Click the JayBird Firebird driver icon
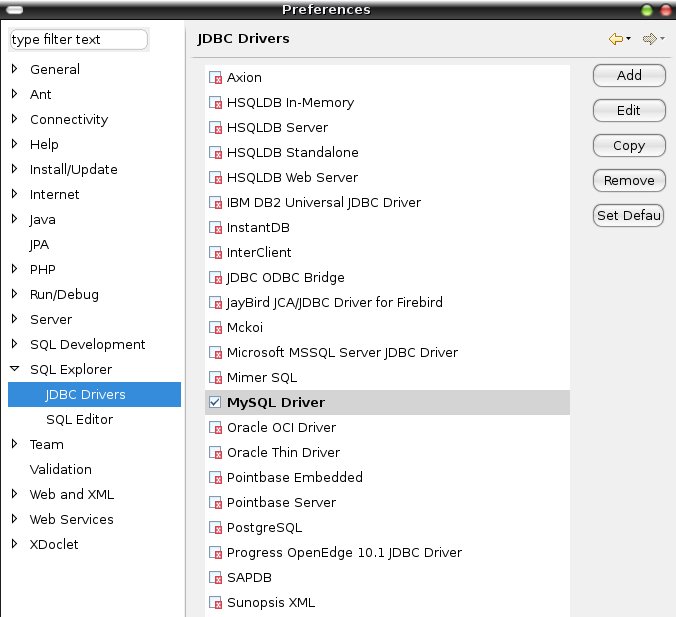This screenshot has height=617, width=676. point(215,303)
